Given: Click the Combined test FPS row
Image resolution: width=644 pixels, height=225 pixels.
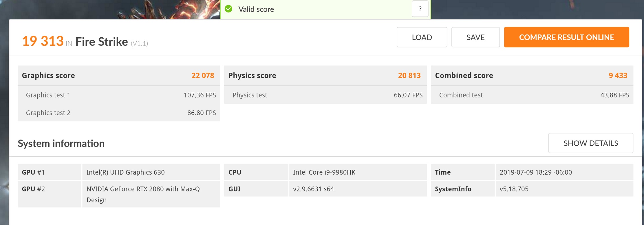Looking at the screenshot, I should point(532,95).
